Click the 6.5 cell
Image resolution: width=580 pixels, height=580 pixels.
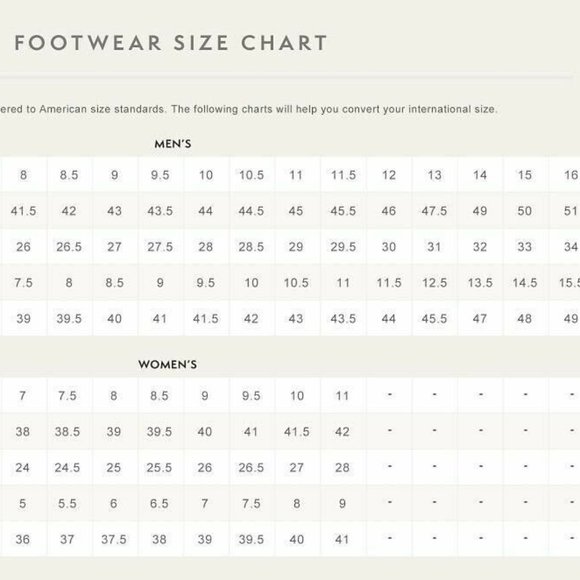(x=159, y=503)
